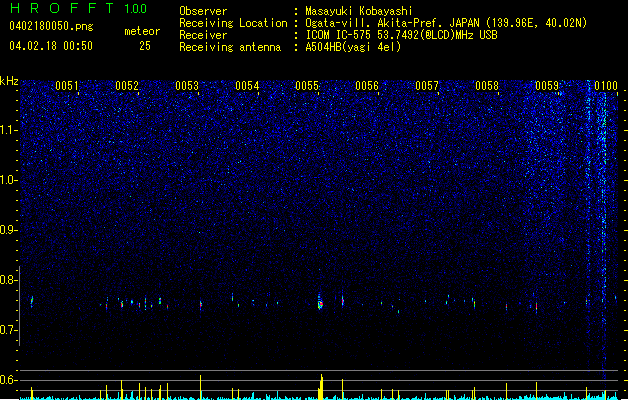
Task: Click the 1.1 kHz frequency axis label
Action: [x=8, y=130]
